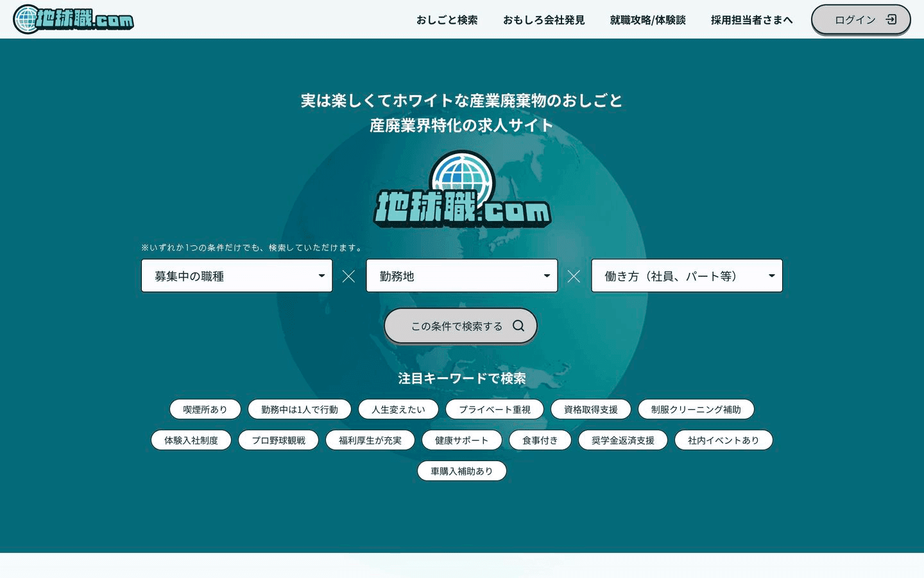Image resolution: width=924 pixels, height=578 pixels.
Task: Choose the 社内イベントあり tag
Action: point(724,440)
